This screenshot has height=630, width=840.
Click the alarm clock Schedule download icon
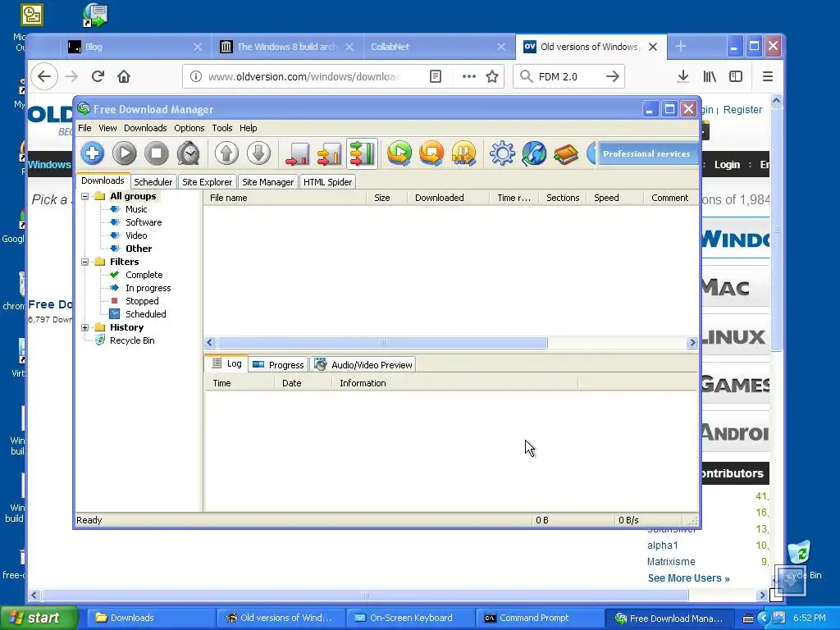(189, 153)
